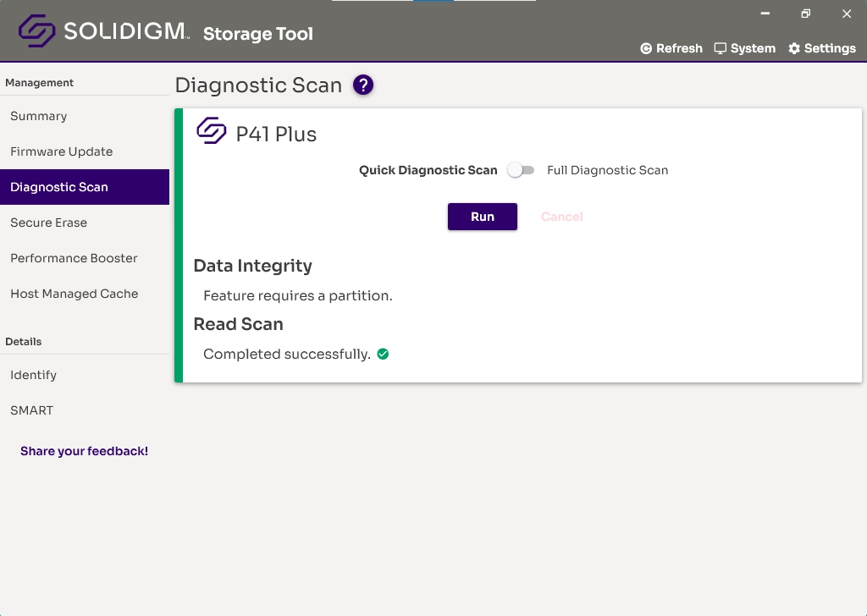
Task: Click the Details section header
Action: click(23, 342)
